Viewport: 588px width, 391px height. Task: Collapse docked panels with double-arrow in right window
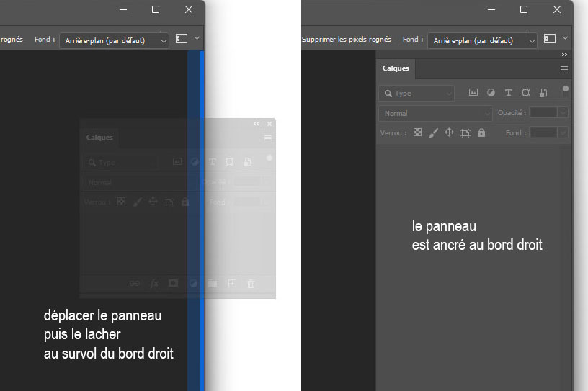(x=564, y=54)
